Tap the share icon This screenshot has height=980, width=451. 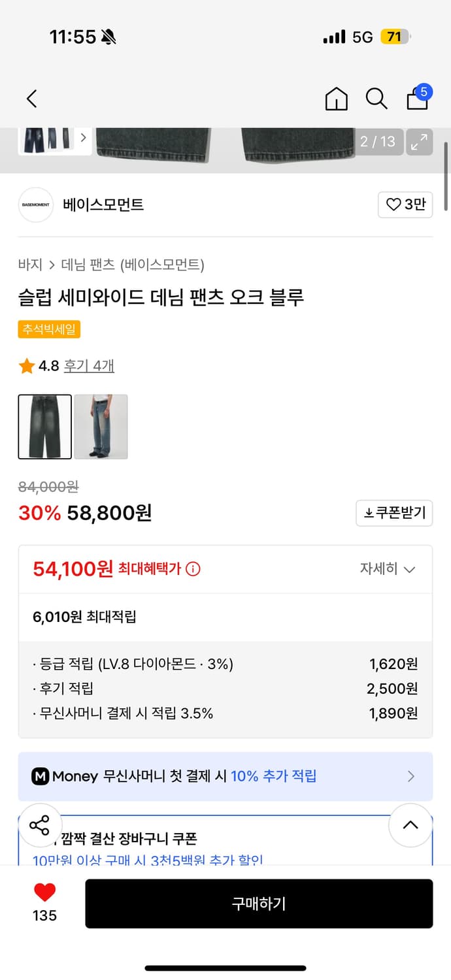(39, 825)
